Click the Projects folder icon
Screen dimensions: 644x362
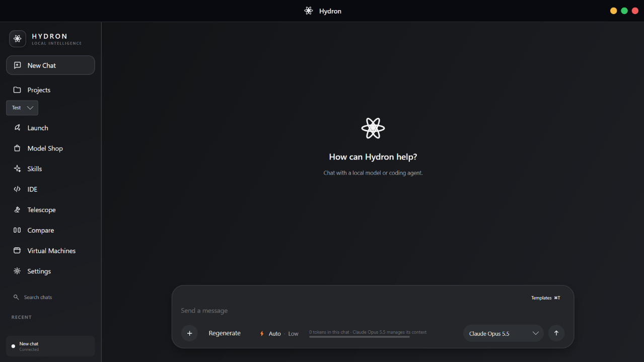click(x=17, y=90)
